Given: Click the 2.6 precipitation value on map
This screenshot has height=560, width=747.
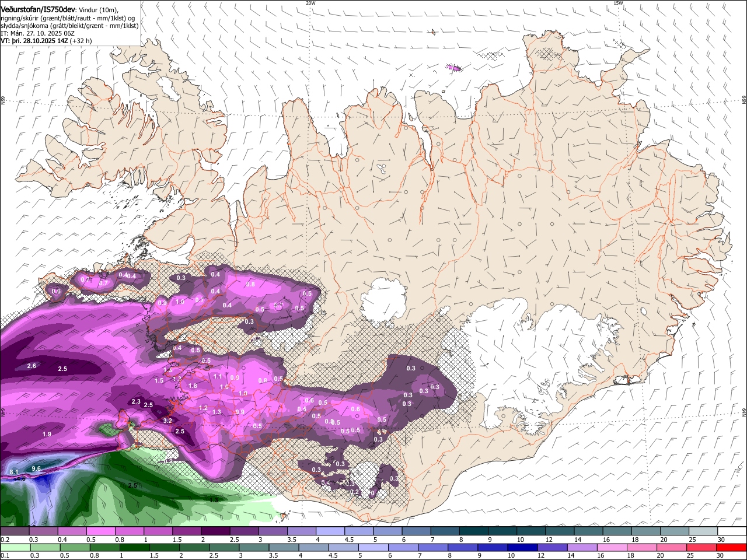Looking at the screenshot, I should pyautogui.click(x=32, y=366).
